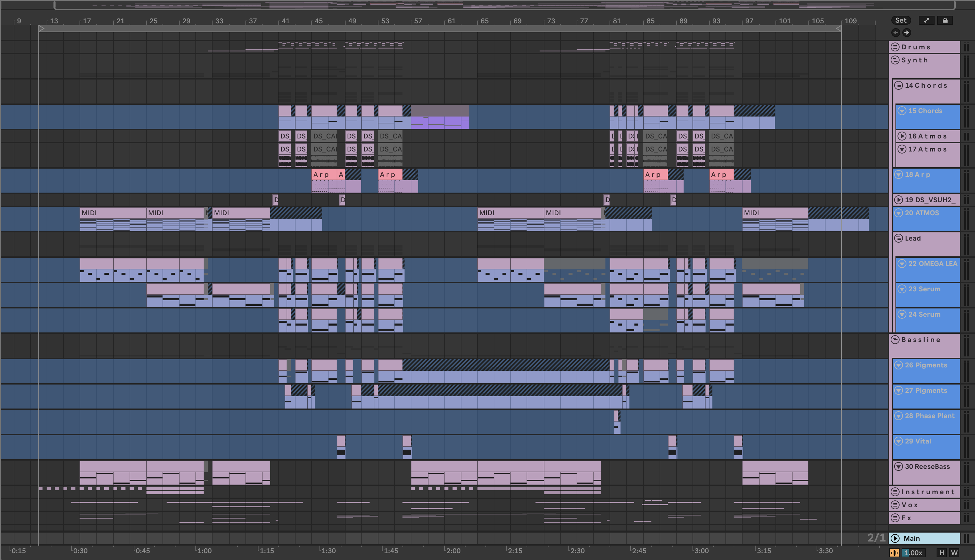Toggle the automation lock icon
Image resolution: width=975 pixels, height=560 pixels.
pyautogui.click(x=945, y=20)
